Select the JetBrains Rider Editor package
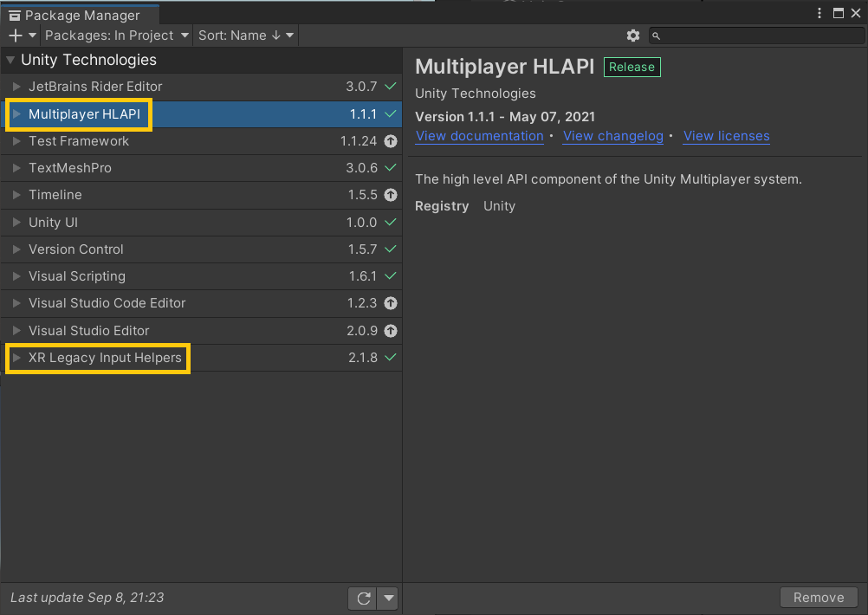 click(202, 87)
